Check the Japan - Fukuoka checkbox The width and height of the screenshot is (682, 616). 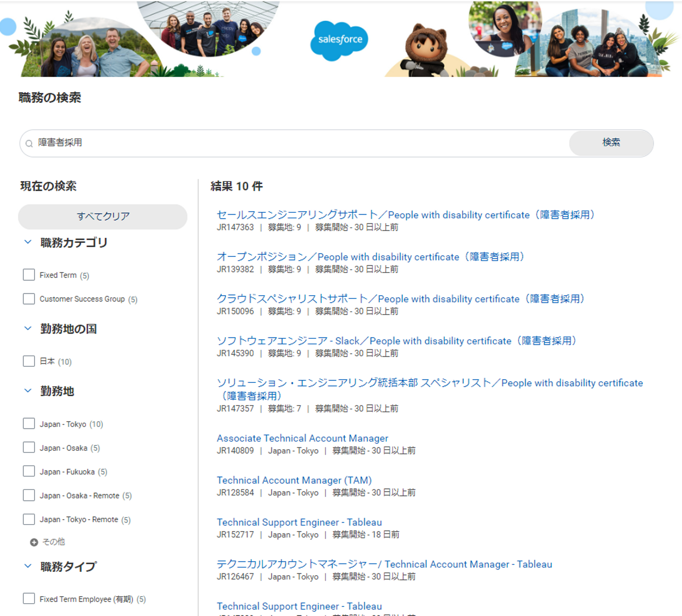[29, 471]
